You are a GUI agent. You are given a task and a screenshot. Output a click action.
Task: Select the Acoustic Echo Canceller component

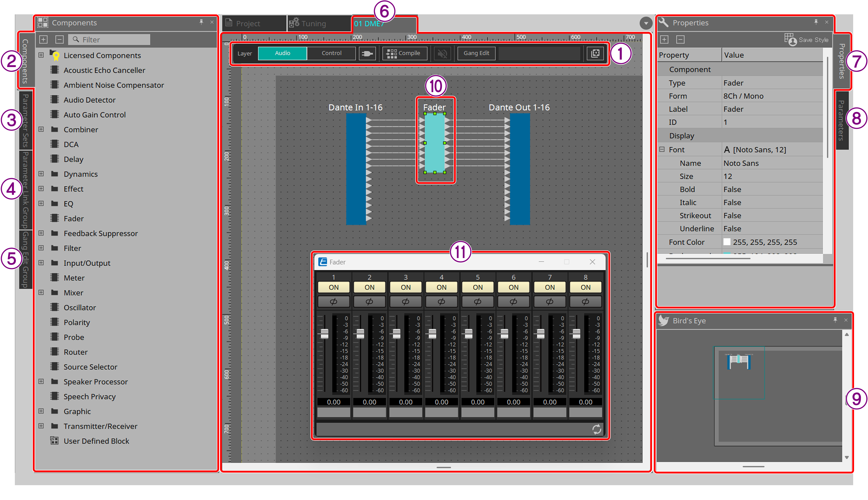coord(104,70)
